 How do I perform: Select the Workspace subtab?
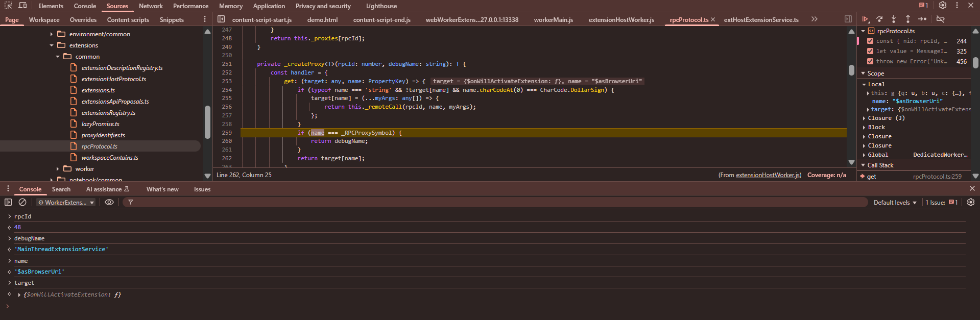[x=44, y=20]
